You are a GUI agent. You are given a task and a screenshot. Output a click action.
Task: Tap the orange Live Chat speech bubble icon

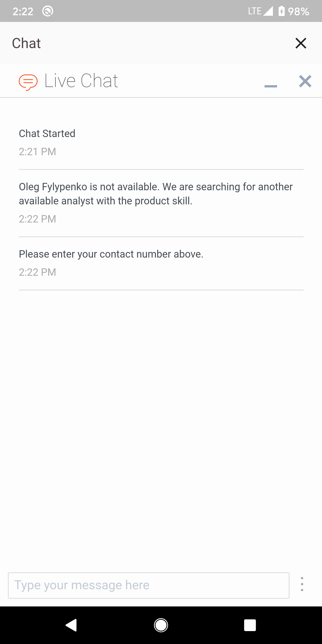click(x=28, y=82)
